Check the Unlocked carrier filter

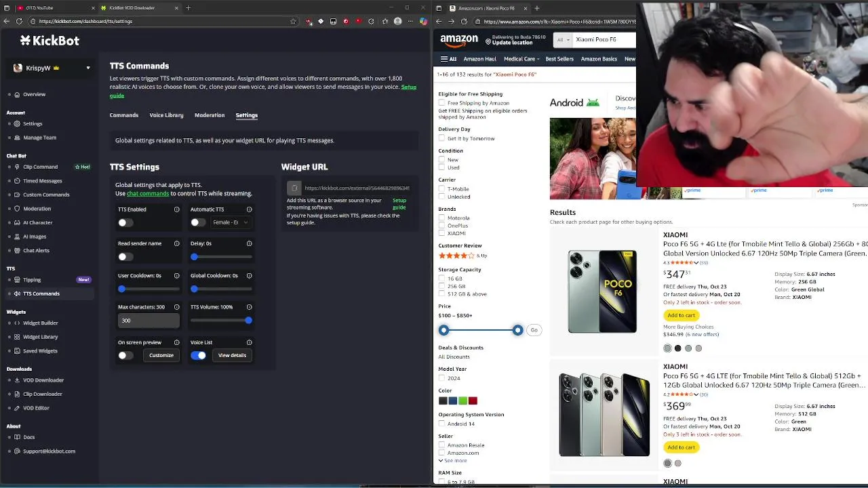[442, 197]
